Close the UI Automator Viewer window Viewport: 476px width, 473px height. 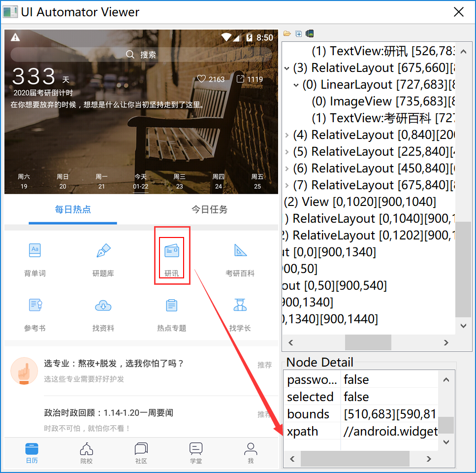(458, 12)
